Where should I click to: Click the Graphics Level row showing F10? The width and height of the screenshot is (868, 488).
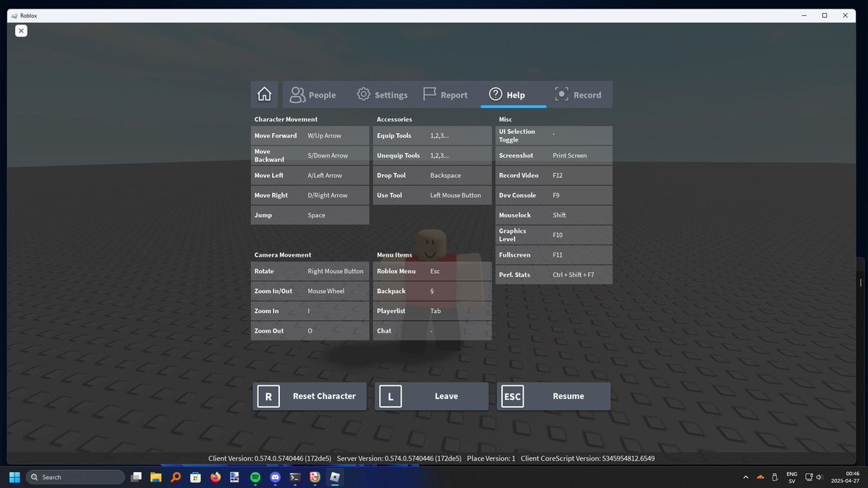click(x=554, y=235)
